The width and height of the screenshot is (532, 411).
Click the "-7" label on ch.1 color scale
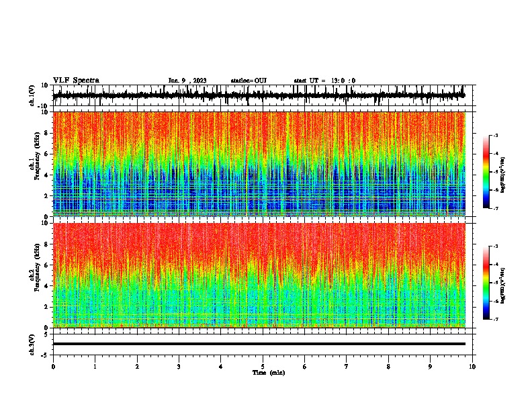495,208
